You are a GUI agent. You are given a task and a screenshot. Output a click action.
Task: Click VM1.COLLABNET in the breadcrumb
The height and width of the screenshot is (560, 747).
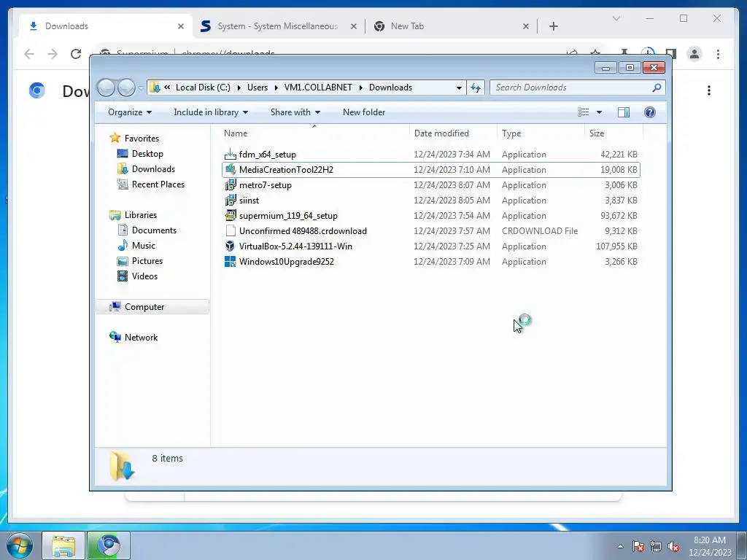[x=318, y=87]
